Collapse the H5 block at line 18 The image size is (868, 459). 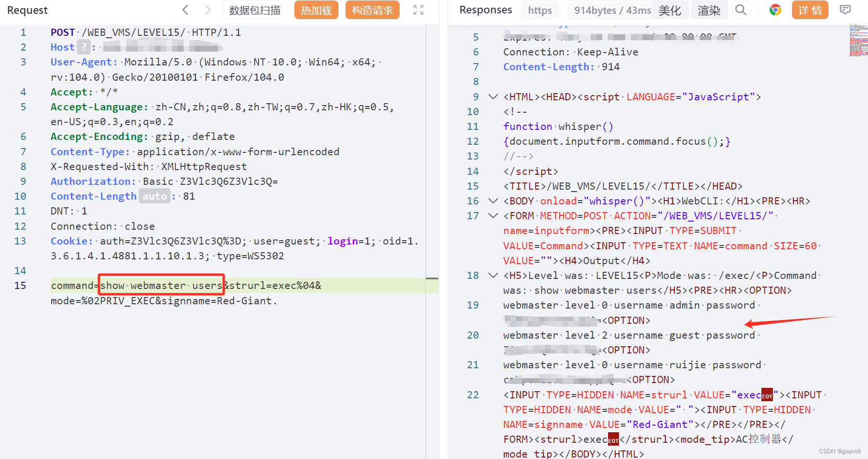click(493, 275)
